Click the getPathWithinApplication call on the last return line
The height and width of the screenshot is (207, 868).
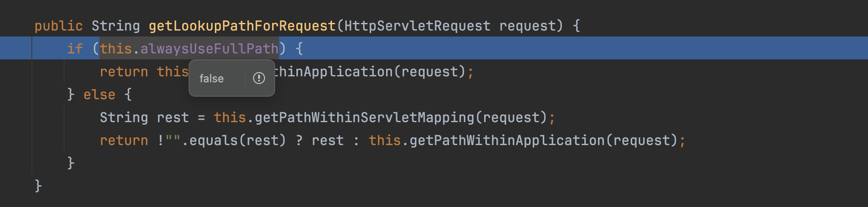[x=507, y=140]
